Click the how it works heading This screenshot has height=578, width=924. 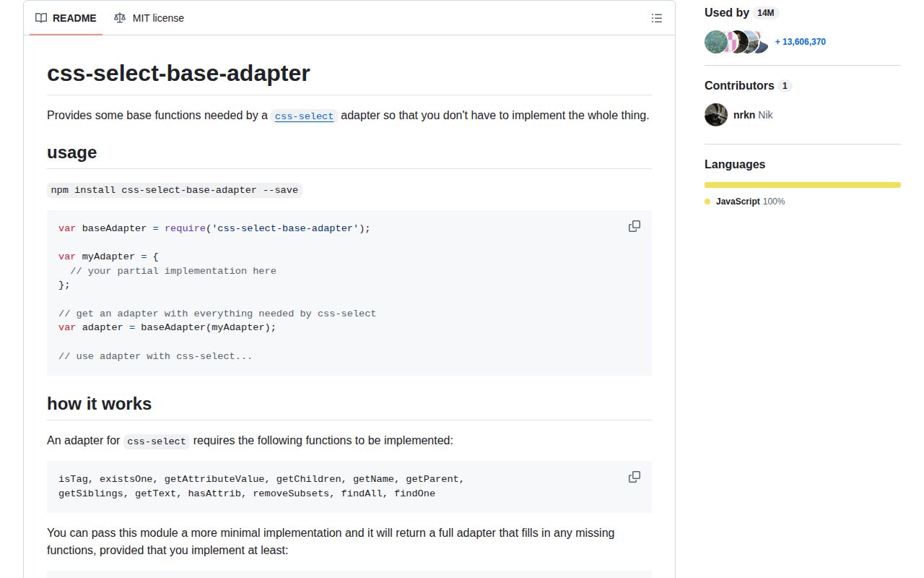[99, 403]
